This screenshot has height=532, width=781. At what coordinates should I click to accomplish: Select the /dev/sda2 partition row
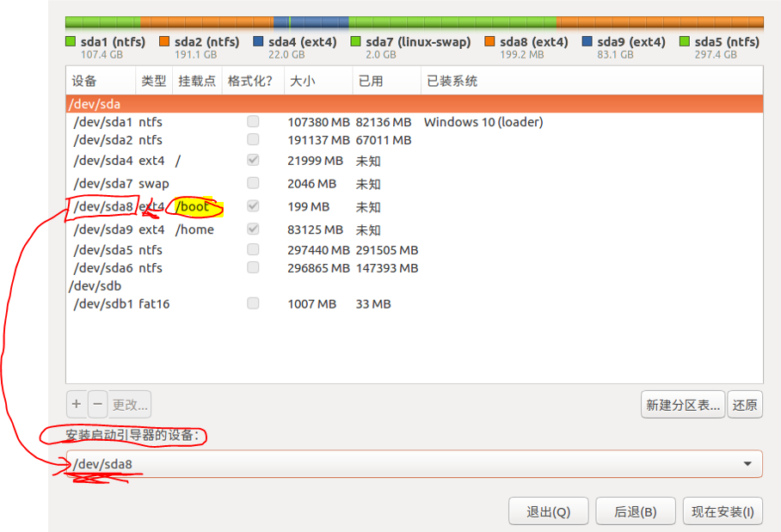(415, 140)
